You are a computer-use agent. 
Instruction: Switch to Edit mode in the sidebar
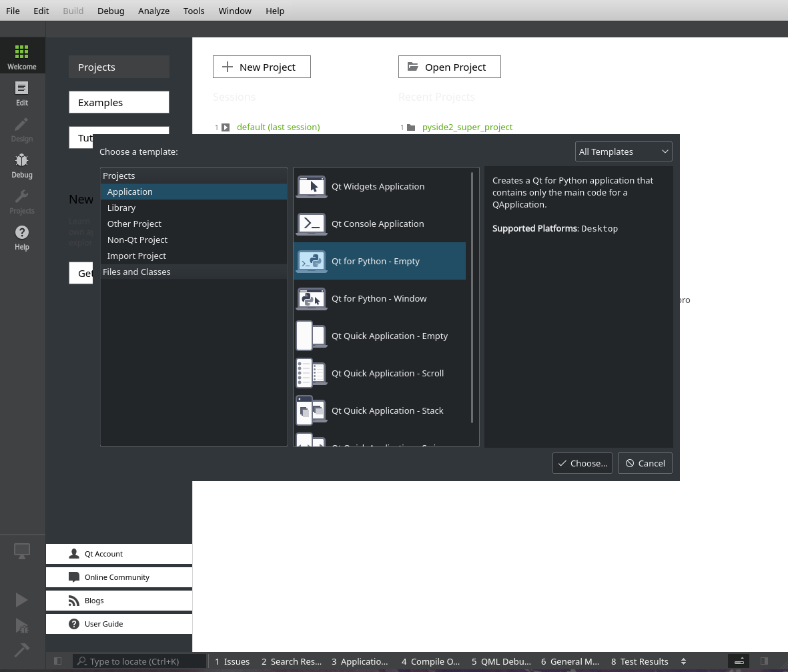(x=21, y=93)
